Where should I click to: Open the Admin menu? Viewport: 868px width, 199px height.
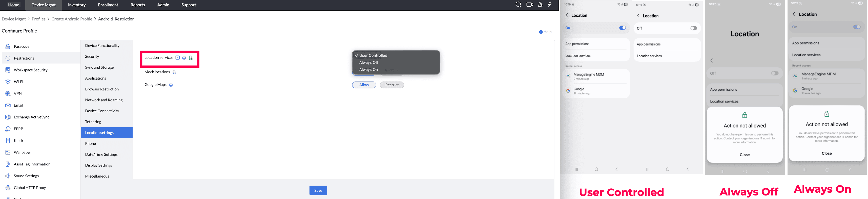(163, 5)
